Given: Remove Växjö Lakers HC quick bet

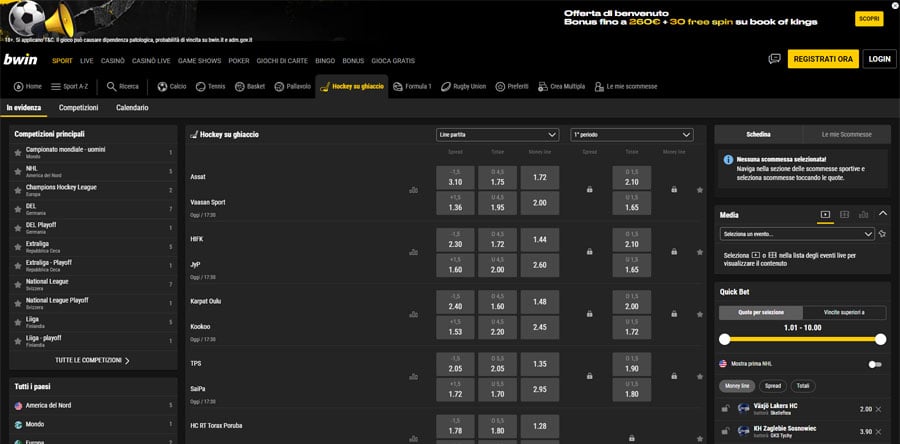Looking at the screenshot, I should point(878,409).
